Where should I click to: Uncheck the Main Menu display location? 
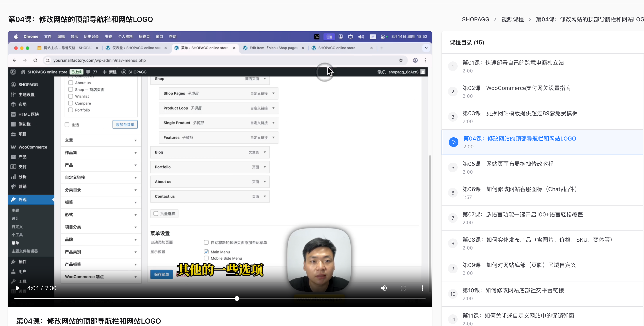coord(206,252)
